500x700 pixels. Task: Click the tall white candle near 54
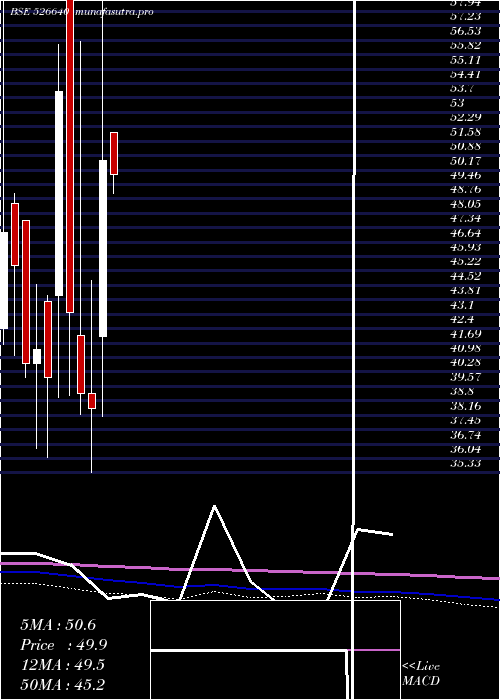[x=59, y=193]
